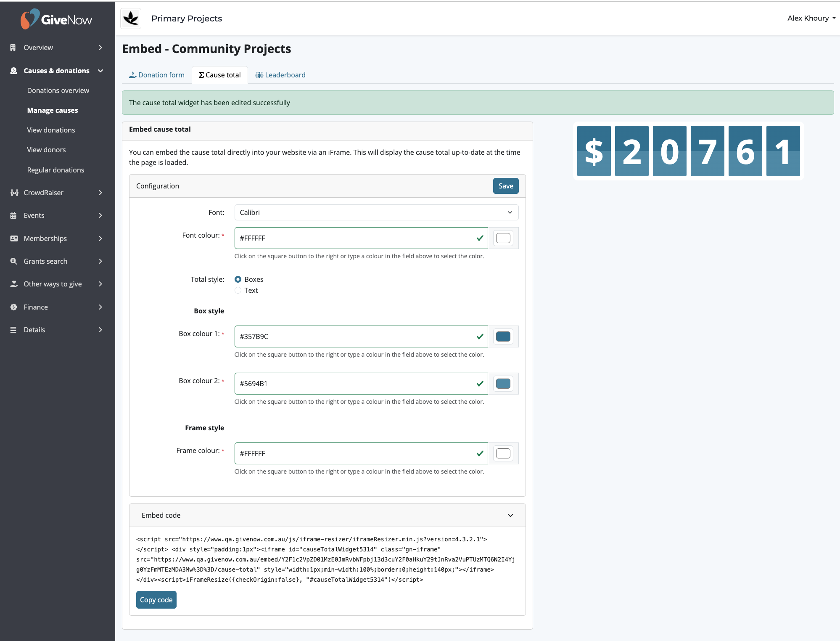Expand the Details chevron
The image size is (840, 641).
click(x=100, y=330)
